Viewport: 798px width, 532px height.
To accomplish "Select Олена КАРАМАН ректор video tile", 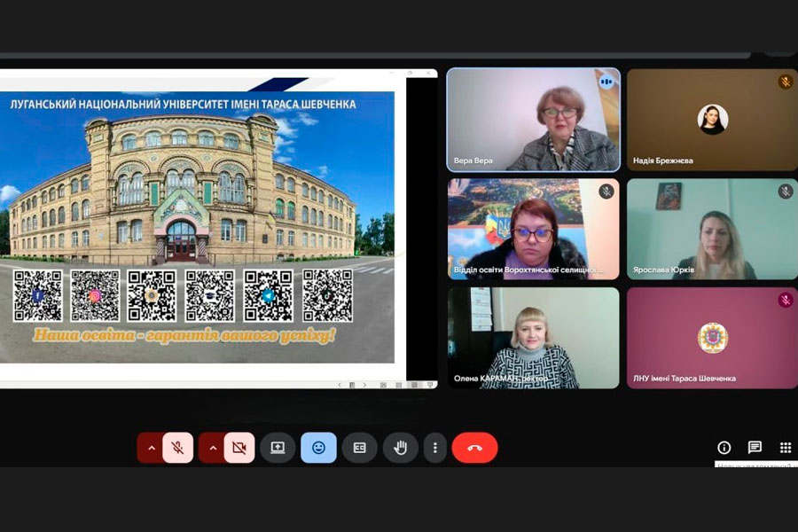I will 534,338.
